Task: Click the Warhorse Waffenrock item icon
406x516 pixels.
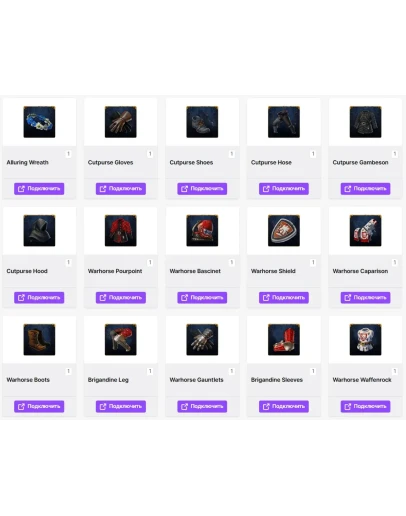Action: coord(366,340)
